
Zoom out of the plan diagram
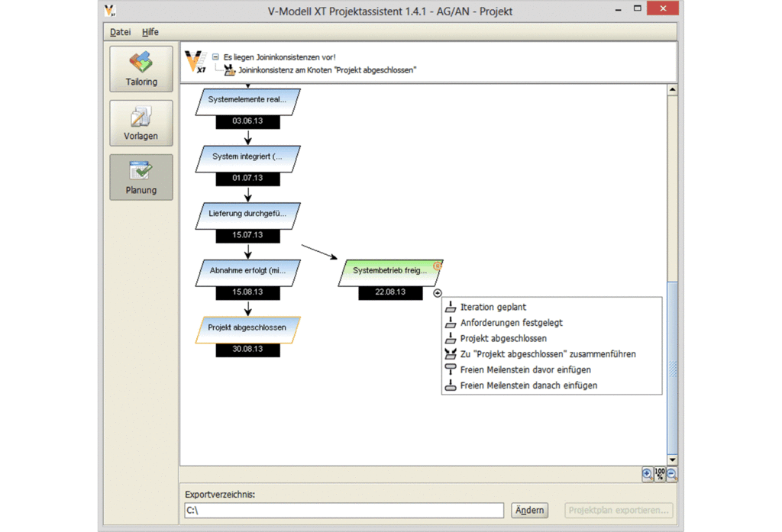pyautogui.click(x=671, y=475)
